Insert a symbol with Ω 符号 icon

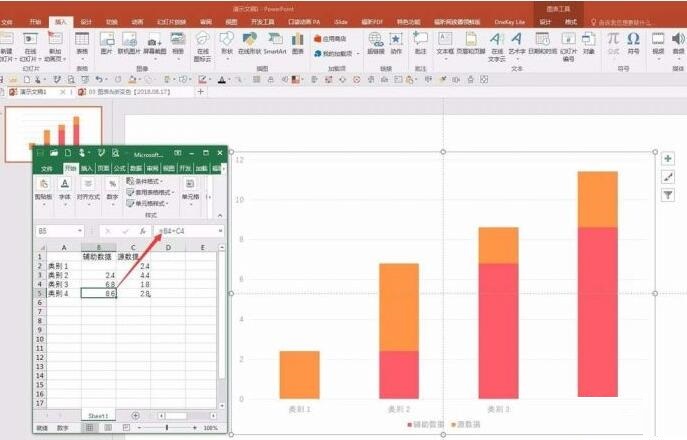point(634,43)
